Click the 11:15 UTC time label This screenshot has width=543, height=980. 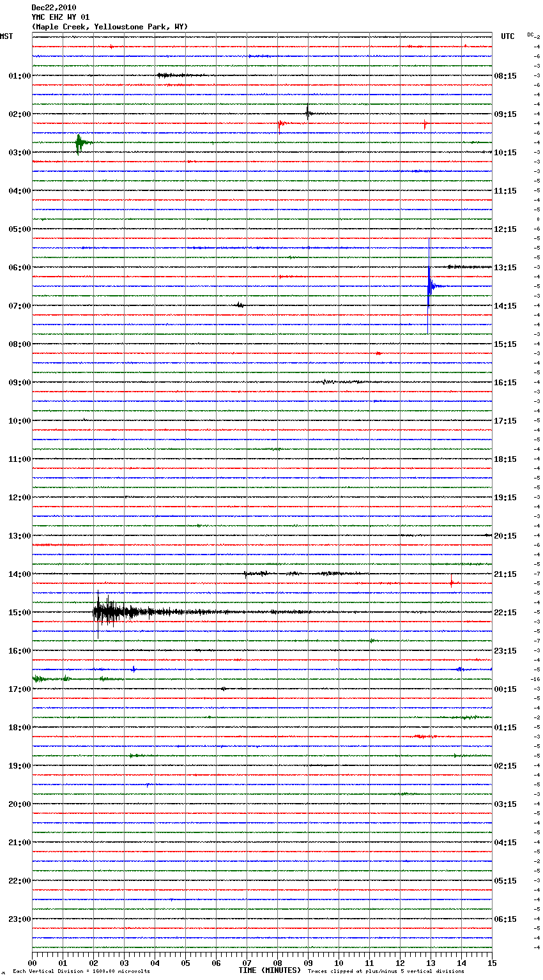click(505, 191)
